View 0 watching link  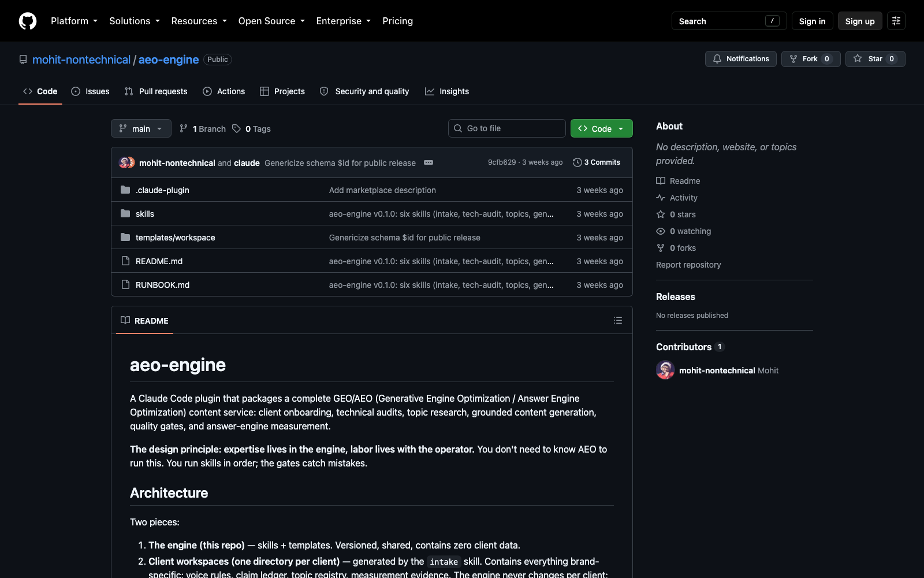[684, 231]
